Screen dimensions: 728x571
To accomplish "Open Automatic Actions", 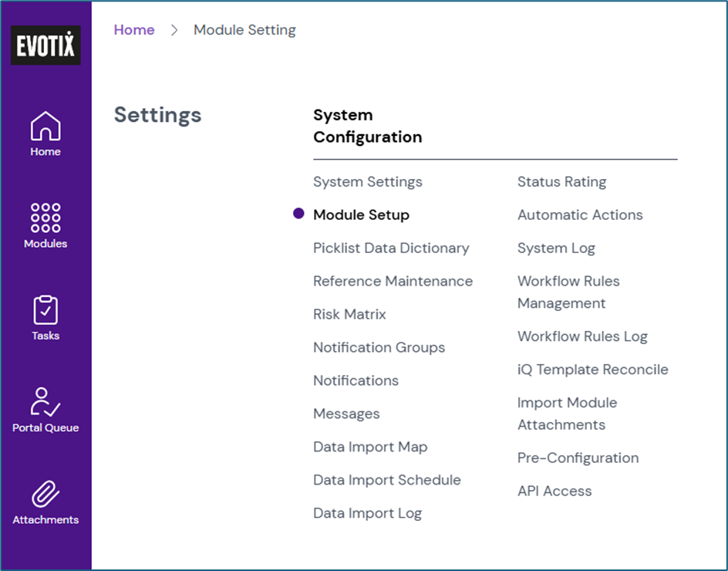I will click(580, 215).
